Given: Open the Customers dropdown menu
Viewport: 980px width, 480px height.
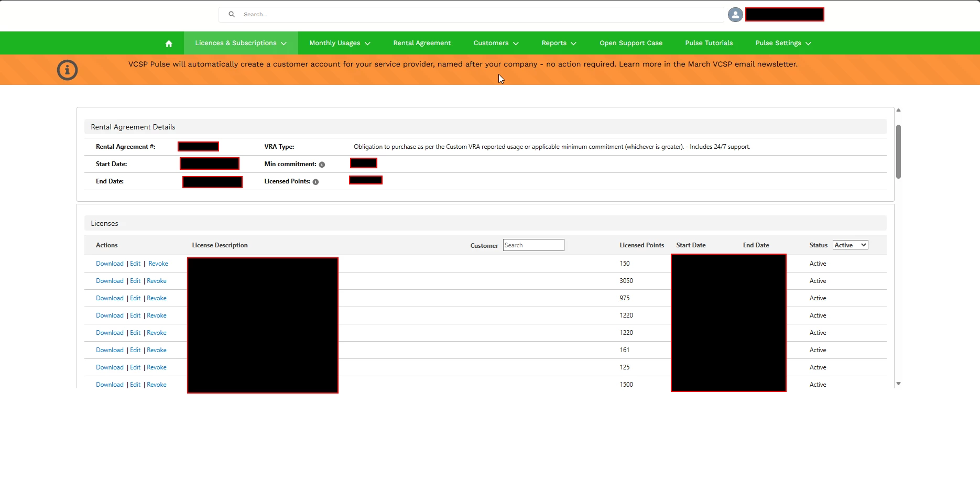Looking at the screenshot, I should (496, 43).
